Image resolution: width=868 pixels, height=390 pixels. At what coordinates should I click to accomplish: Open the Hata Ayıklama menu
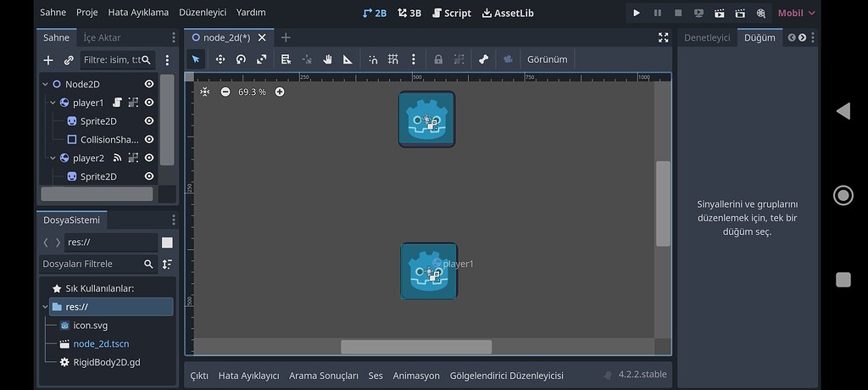point(138,12)
